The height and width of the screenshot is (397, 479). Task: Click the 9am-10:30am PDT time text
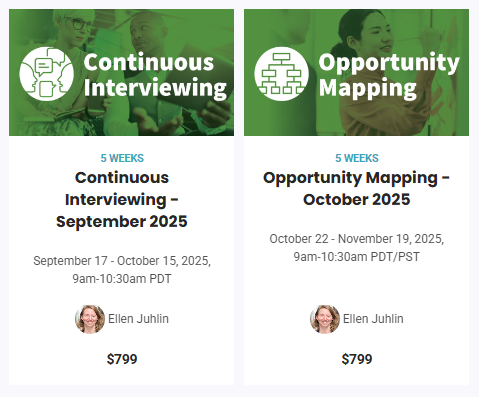(x=122, y=279)
